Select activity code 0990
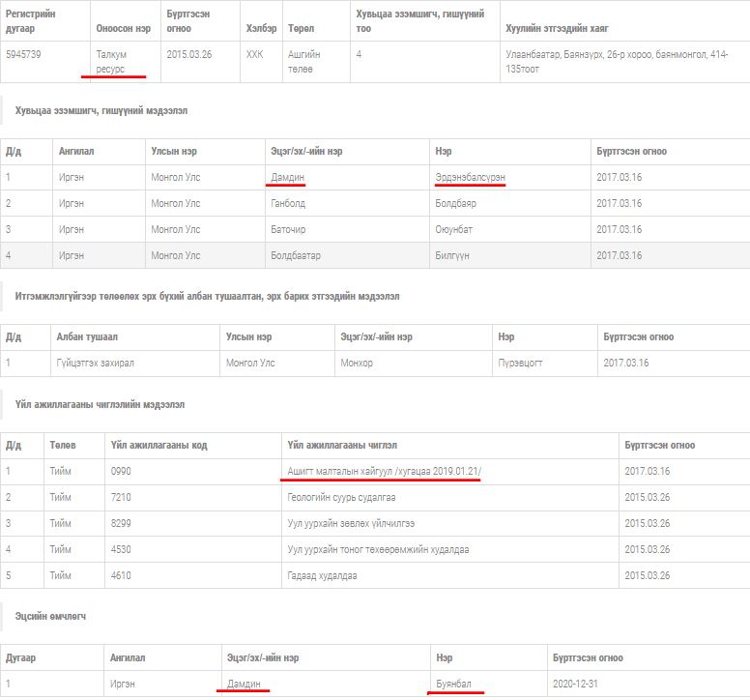The height and width of the screenshot is (700, 750). coord(122,471)
